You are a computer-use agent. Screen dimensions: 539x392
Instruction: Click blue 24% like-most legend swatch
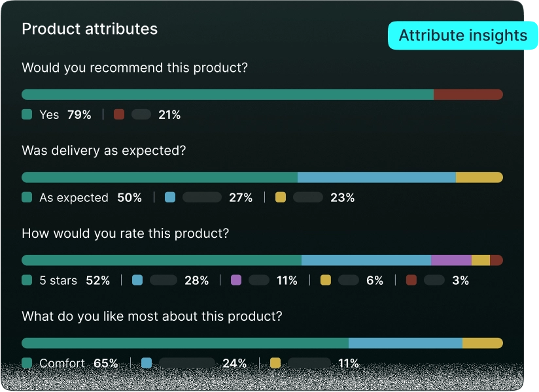click(147, 363)
